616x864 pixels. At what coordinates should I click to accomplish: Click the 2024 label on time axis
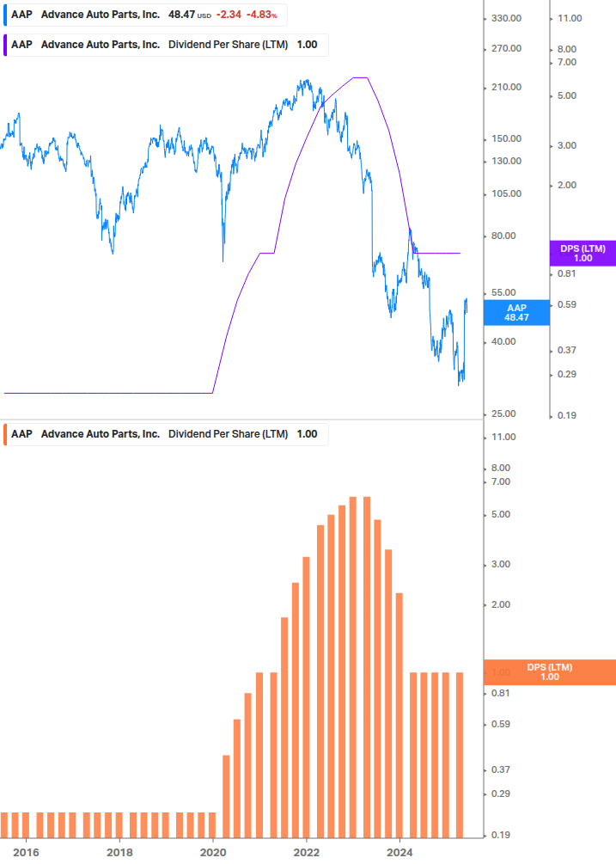tap(399, 853)
